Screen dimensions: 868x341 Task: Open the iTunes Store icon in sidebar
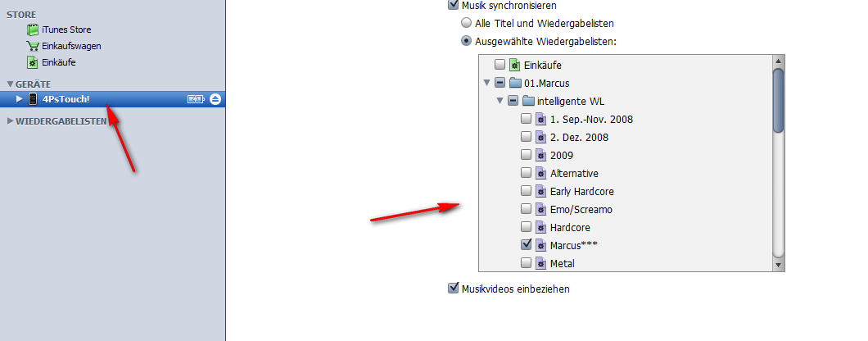click(x=33, y=30)
